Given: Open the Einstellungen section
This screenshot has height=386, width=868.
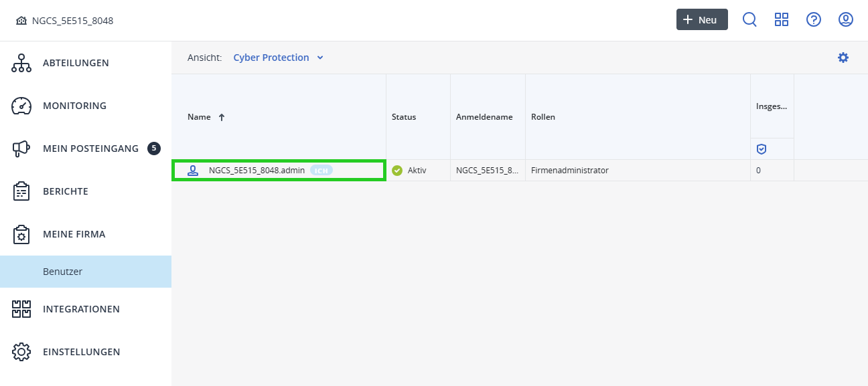Looking at the screenshot, I should [82, 351].
